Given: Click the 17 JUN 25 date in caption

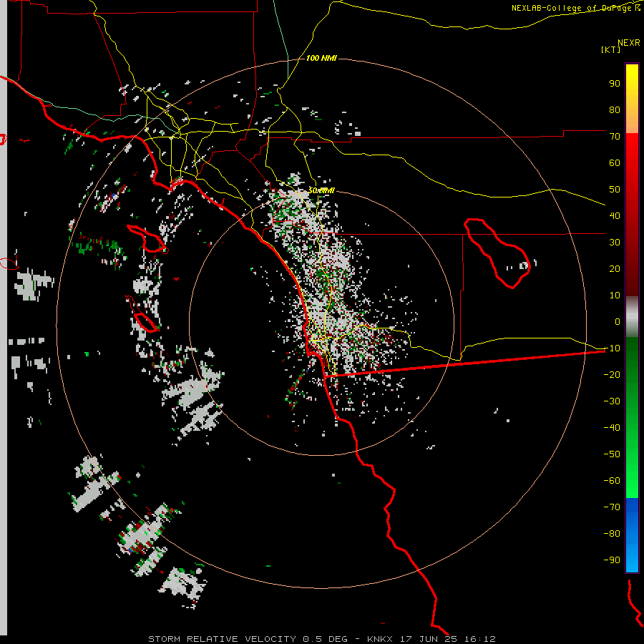Looking at the screenshot, I should coord(429,639).
